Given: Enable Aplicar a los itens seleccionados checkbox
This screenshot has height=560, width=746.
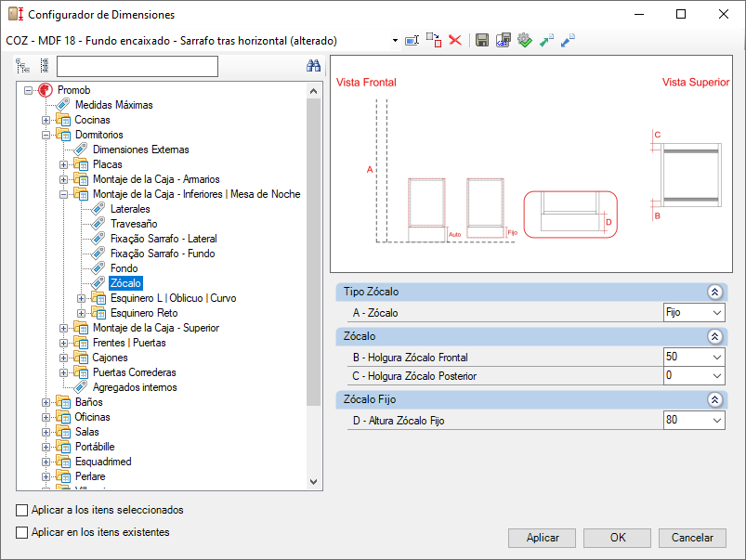Looking at the screenshot, I should pos(22,510).
